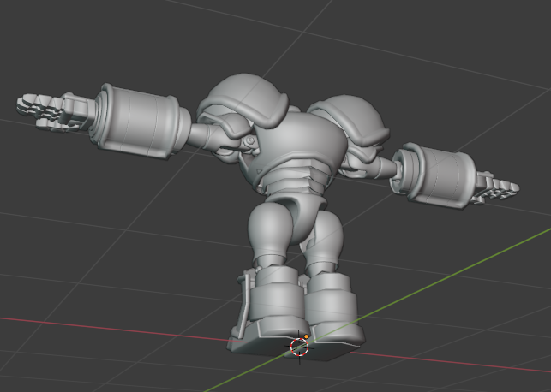Screen dimensions: 551x392
Task: Select the clawed hand at the far right
Action: point(496,187)
